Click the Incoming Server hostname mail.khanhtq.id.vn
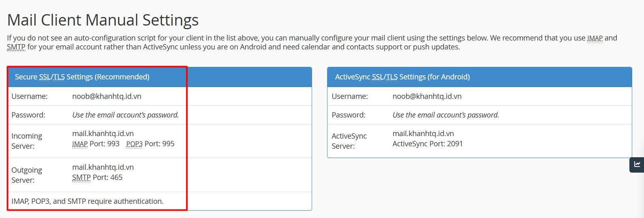 tap(103, 133)
